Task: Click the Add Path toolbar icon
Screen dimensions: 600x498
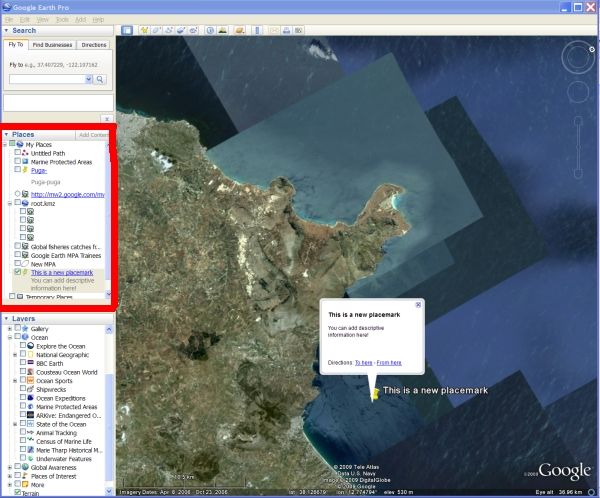Action: (168, 30)
